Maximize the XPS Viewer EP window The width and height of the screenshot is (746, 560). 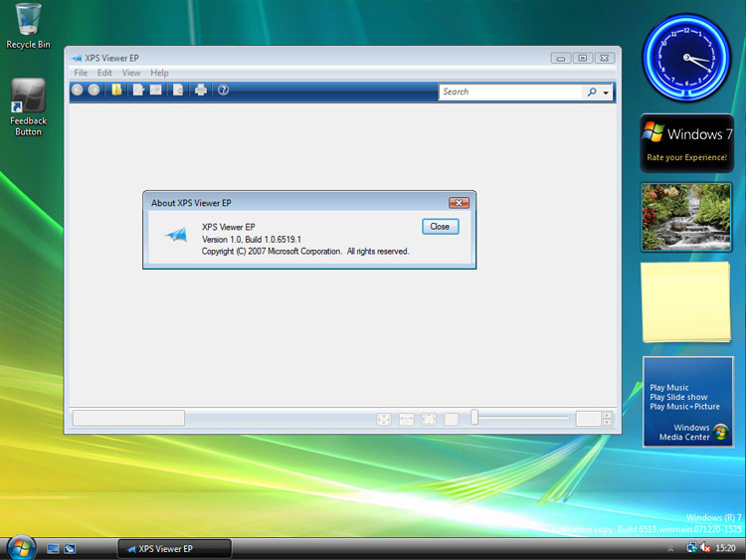583,58
